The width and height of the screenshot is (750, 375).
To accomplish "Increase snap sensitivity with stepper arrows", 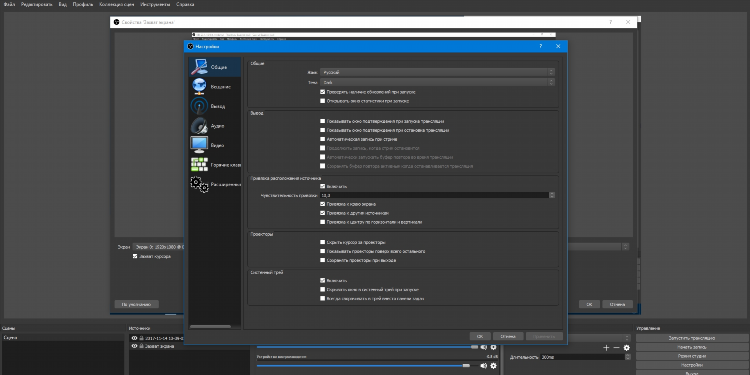I will (552, 194).
